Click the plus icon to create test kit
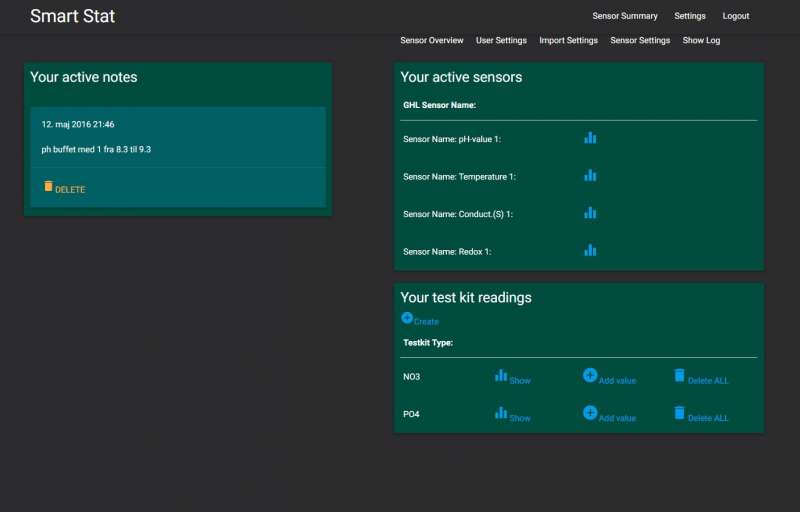This screenshot has width=800, height=512. pyautogui.click(x=408, y=318)
